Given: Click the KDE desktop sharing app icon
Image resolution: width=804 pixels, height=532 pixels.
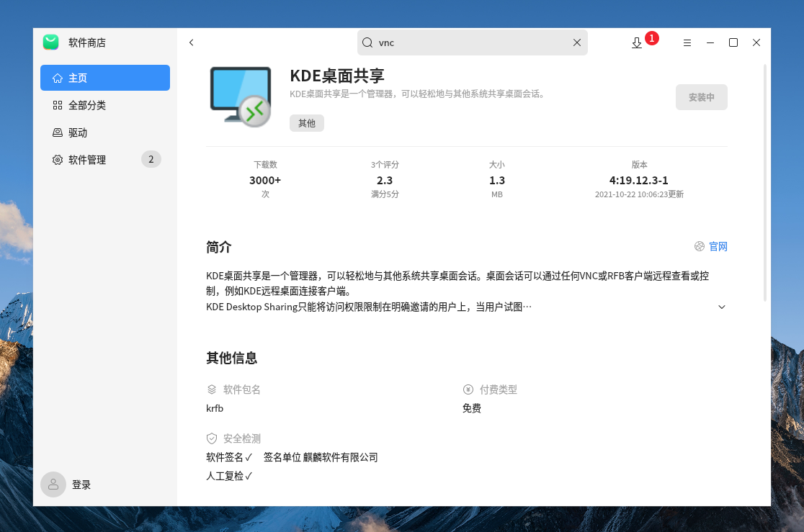Looking at the screenshot, I should 241,97.
